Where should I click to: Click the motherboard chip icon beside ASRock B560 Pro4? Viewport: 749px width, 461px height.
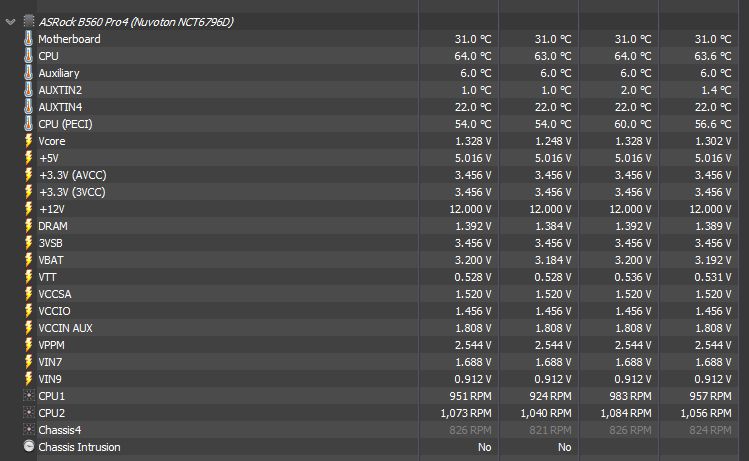(x=29, y=21)
